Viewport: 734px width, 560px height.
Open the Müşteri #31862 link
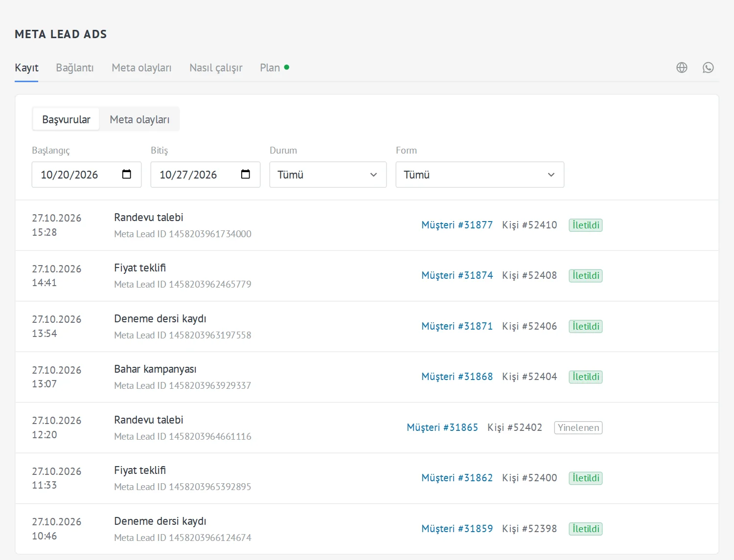pos(457,478)
